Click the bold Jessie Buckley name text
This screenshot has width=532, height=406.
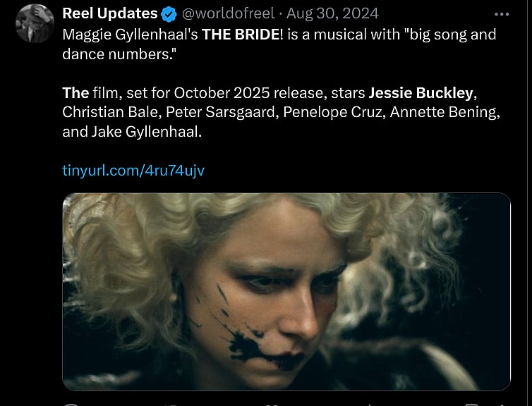pyautogui.click(x=421, y=93)
